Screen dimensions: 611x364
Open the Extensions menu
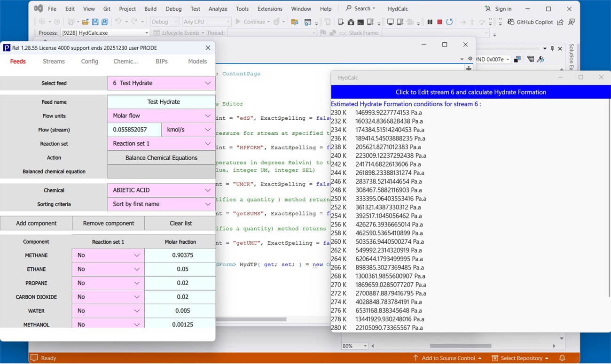270,9
